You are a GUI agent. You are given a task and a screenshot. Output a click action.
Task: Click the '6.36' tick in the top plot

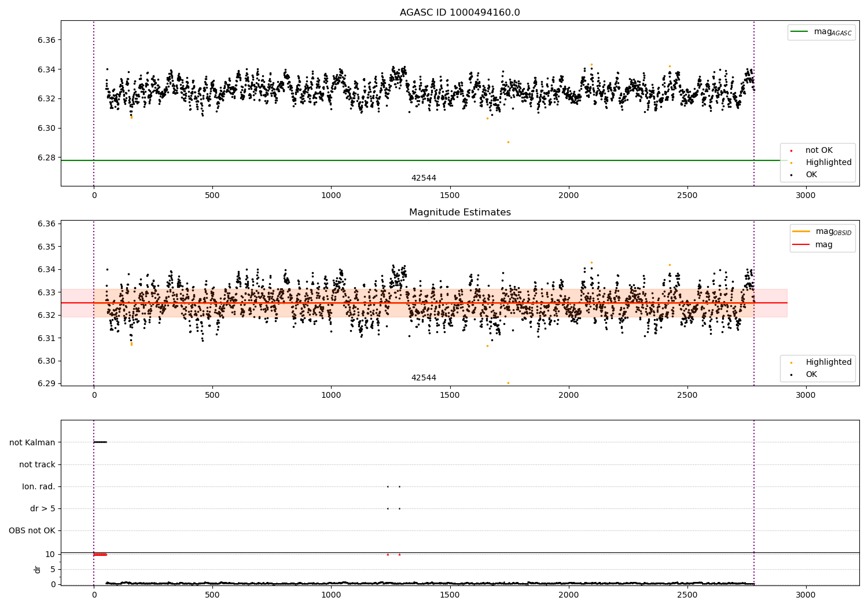click(x=46, y=40)
